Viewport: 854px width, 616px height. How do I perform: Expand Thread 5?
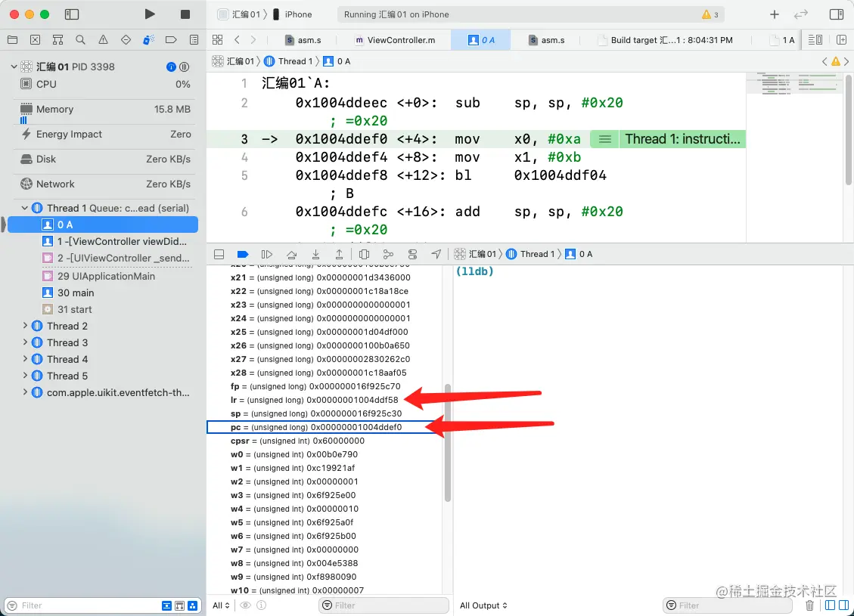(24, 376)
